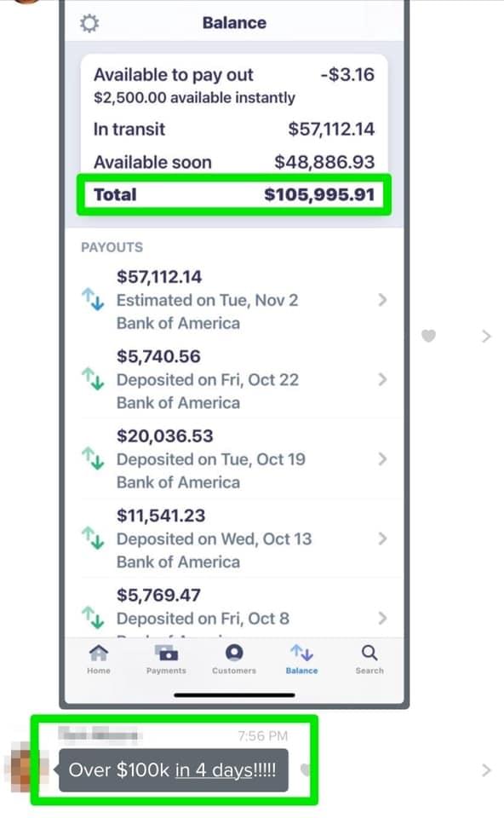
Task: Open the Search tab icon
Action: 369,659
